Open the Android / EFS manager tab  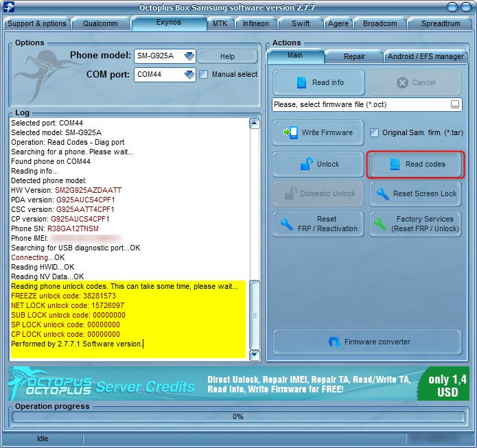[426, 56]
